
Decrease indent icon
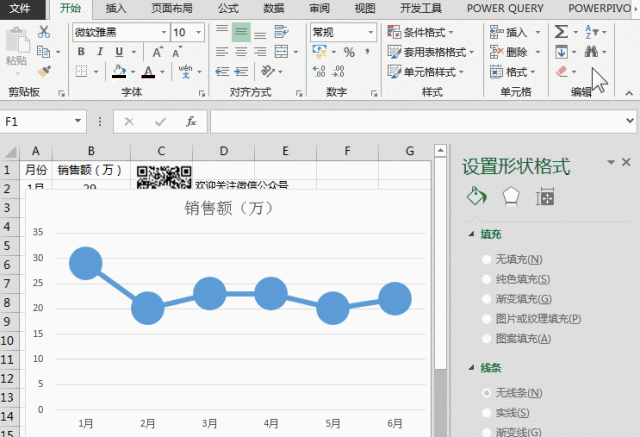[x=222, y=72]
